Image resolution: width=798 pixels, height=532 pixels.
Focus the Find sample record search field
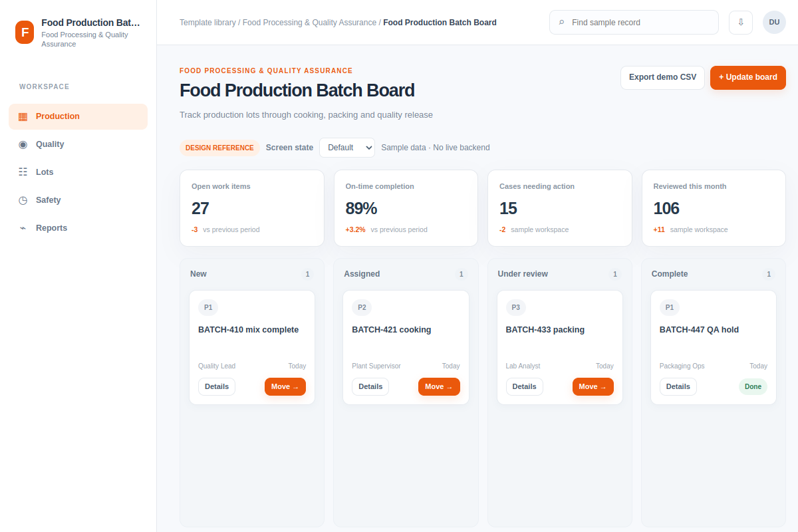pyautogui.click(x=634, y=22)
